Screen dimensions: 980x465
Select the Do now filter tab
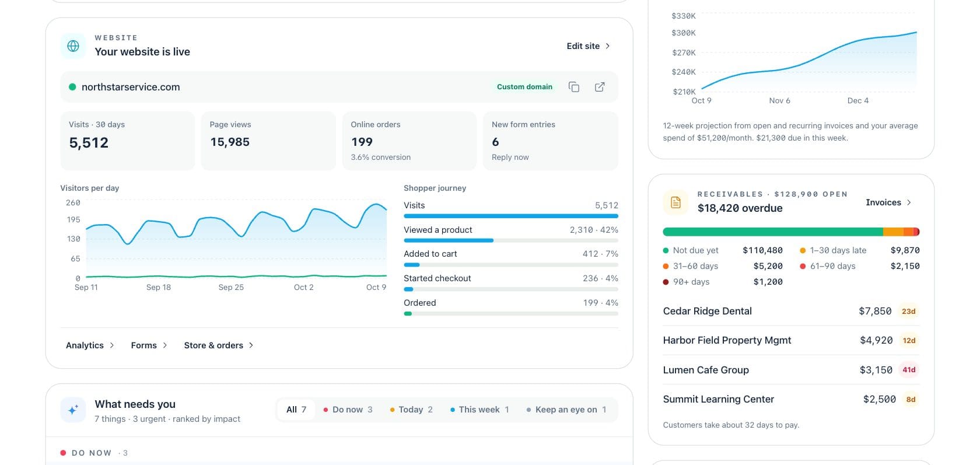coord(348,410)
